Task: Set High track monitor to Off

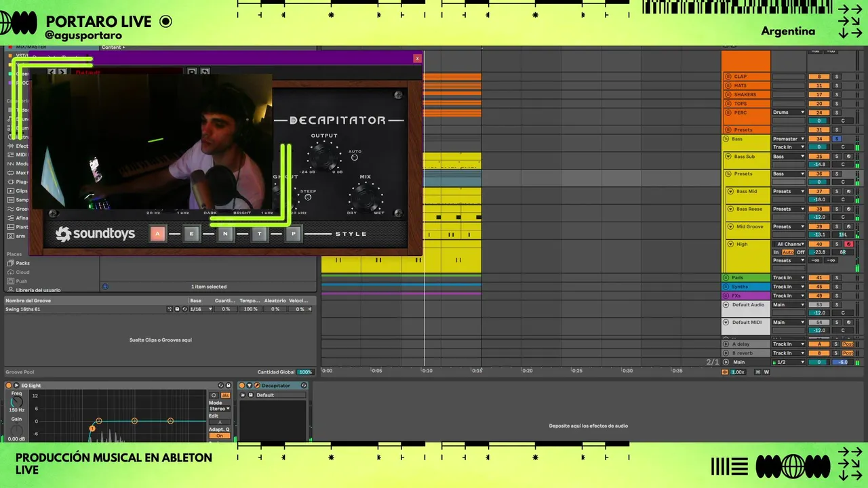Action: [x=800, y=252]
